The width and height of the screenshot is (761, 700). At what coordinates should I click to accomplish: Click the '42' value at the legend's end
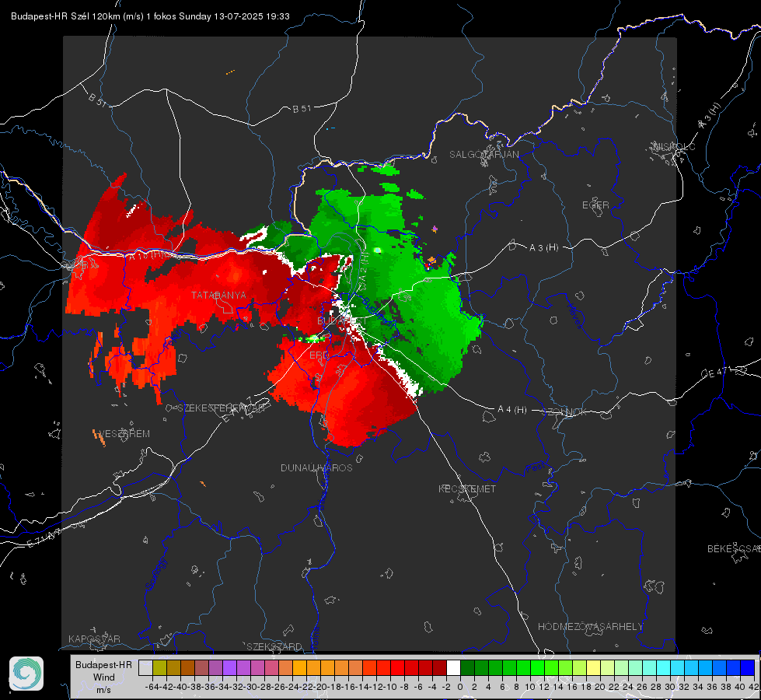(x=753, y=687)
